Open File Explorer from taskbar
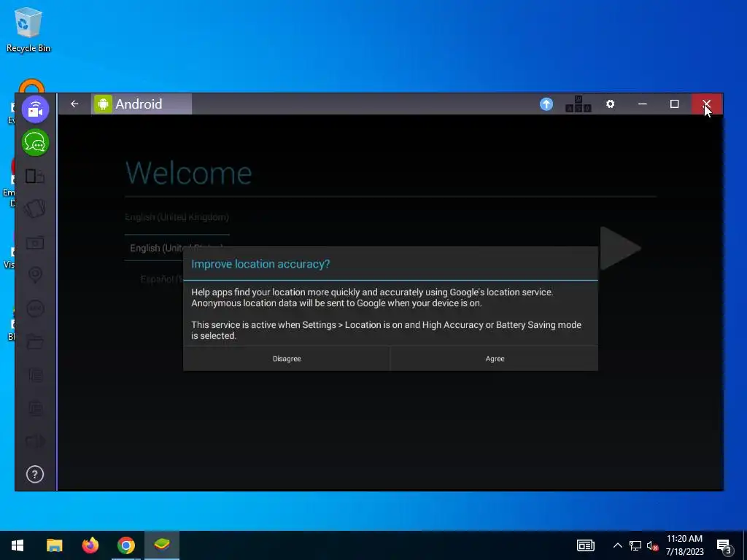The height and width of the screenshot is (560, 747). (54, 545)
